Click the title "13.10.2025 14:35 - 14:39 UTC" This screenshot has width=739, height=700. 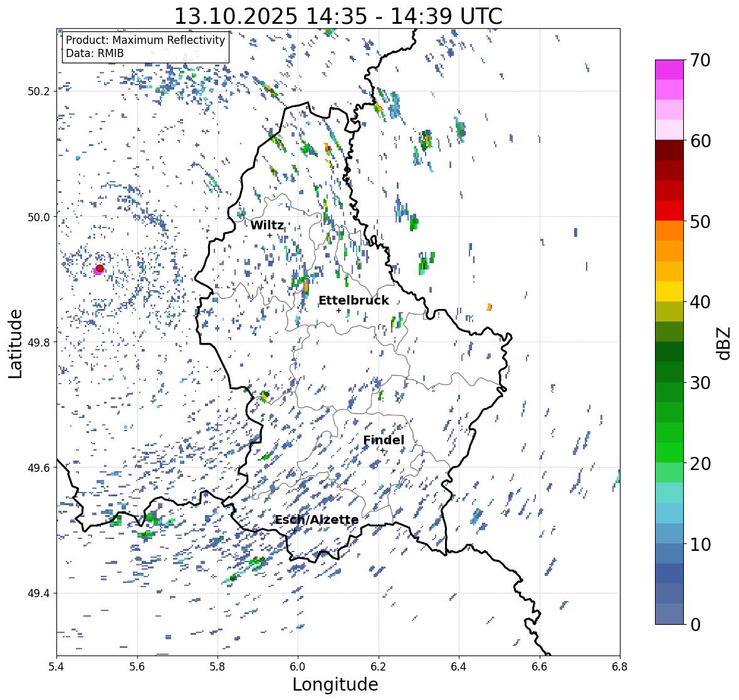point(338,16)
